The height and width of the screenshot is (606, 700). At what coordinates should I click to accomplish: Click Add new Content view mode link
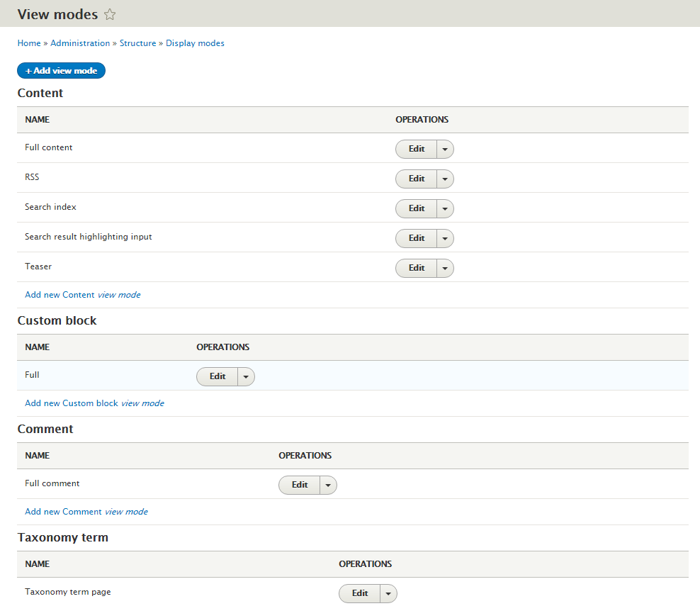(x=83, y=295)
